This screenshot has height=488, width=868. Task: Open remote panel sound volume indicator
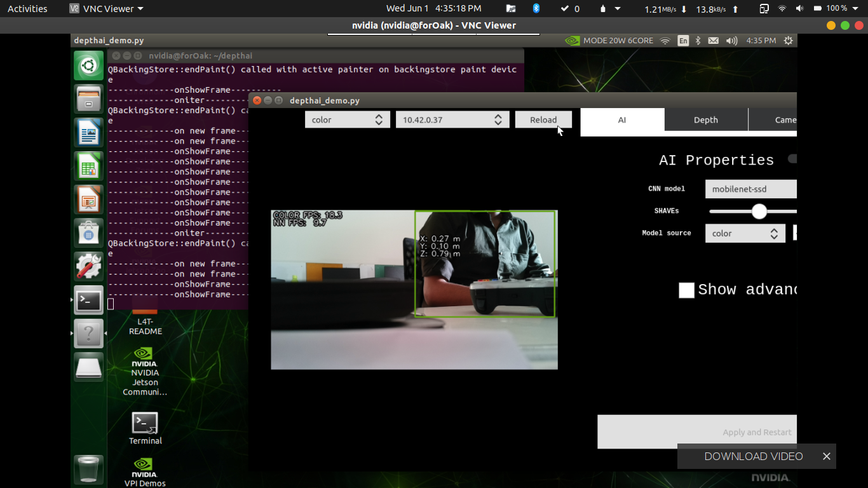click(x=731, y=41)
